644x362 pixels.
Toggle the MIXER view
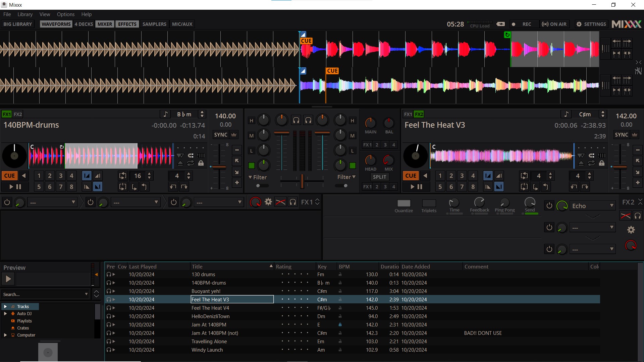(105, 24)
